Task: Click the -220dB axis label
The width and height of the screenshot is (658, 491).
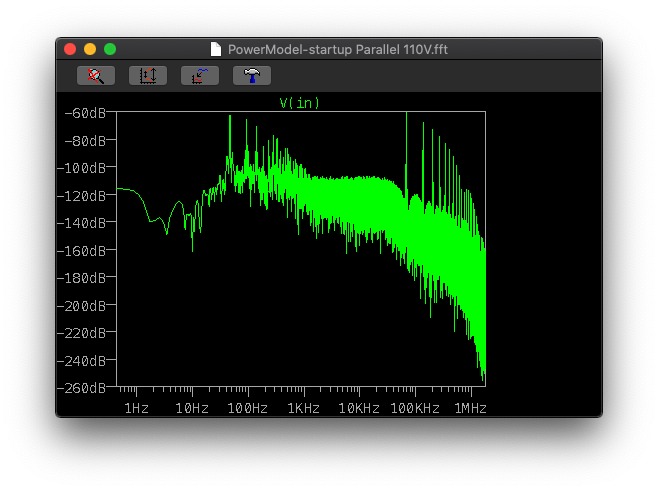Action: (x=82, y=333)
